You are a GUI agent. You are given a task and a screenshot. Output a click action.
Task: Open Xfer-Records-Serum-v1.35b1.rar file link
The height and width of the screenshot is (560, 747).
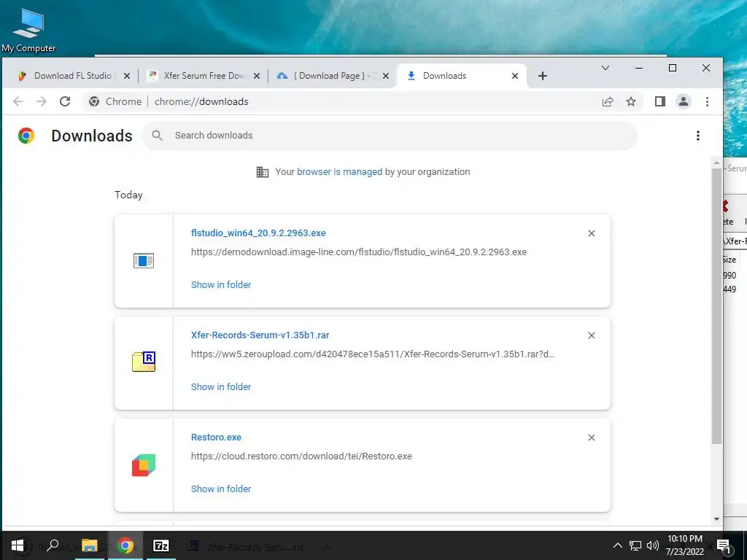point(260,335)
